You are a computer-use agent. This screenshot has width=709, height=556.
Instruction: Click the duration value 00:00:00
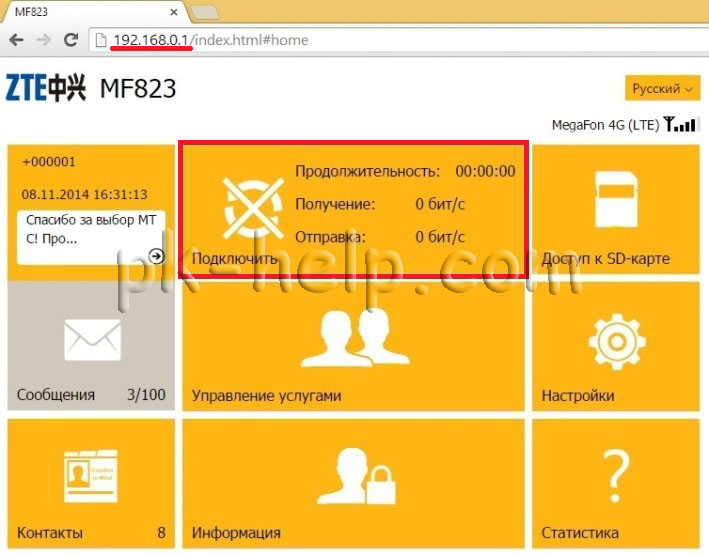[485, 171]
